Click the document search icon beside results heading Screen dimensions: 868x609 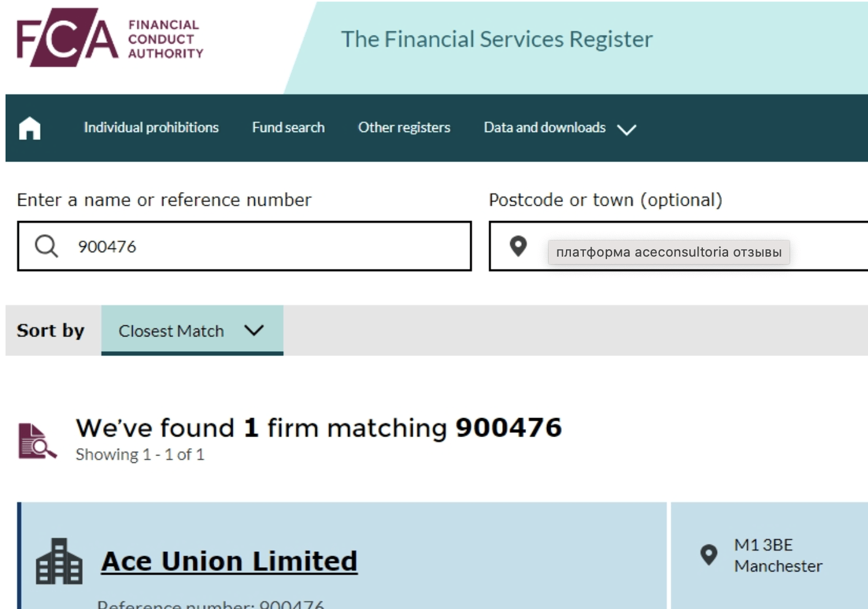point(37,441)
